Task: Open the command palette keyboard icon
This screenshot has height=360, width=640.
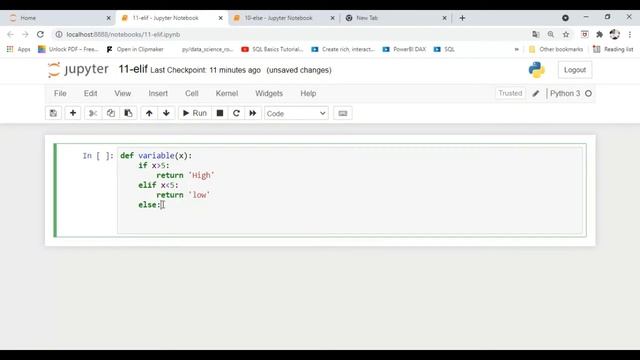Action: click(343, 113)
